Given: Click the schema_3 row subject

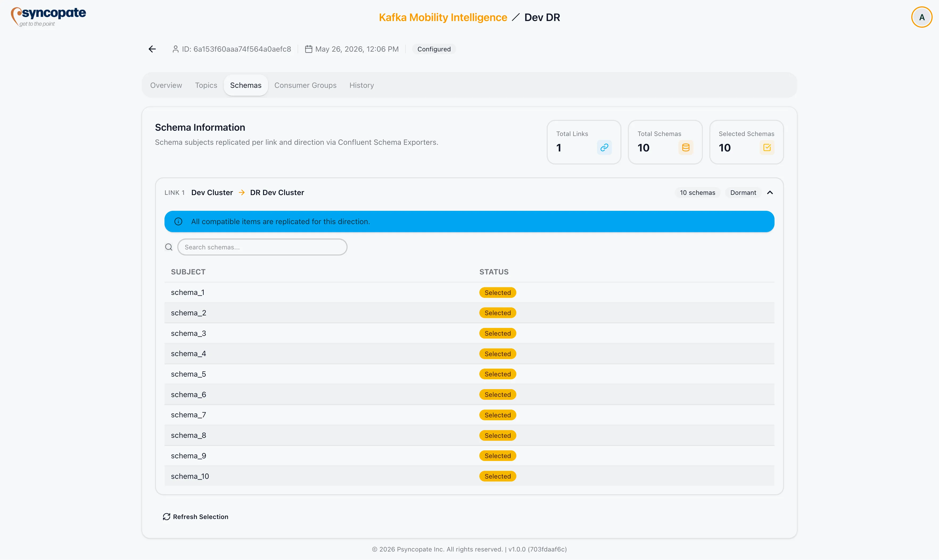Looking at the screenshot, I should click(188, 333).
